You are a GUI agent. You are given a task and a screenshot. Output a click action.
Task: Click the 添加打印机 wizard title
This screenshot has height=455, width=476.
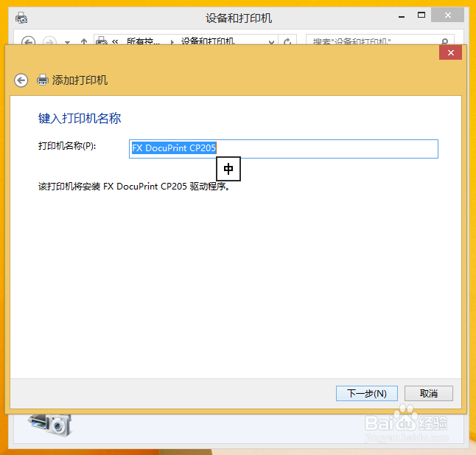click(x=80, y=80)
